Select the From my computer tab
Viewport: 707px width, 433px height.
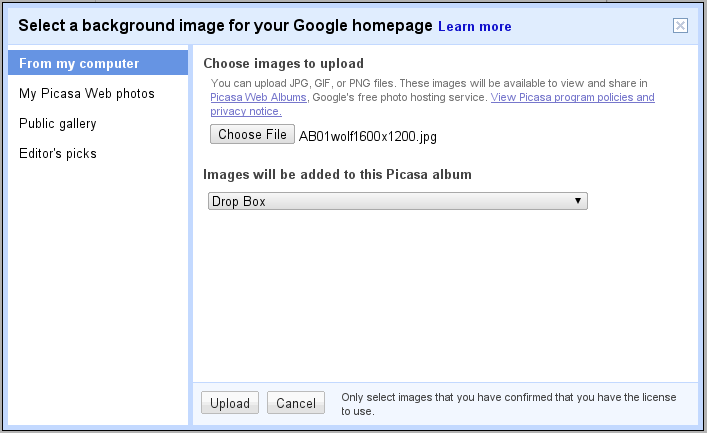pos(98,63)
